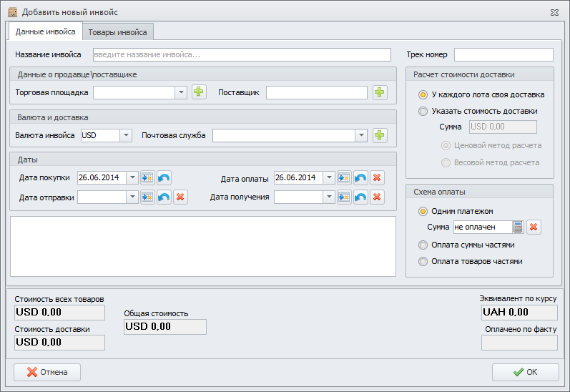Click the green plus next to Торговая площадка

pos(198,92)
